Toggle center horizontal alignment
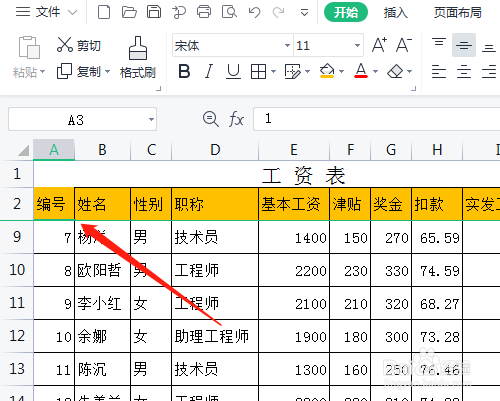 (464, 71)
